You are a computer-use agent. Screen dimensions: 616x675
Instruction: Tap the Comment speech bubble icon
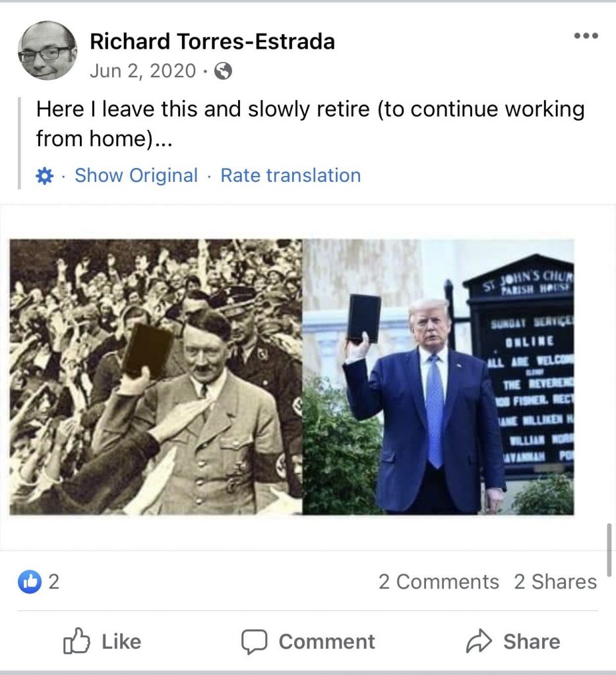click(x=254, y=642)
